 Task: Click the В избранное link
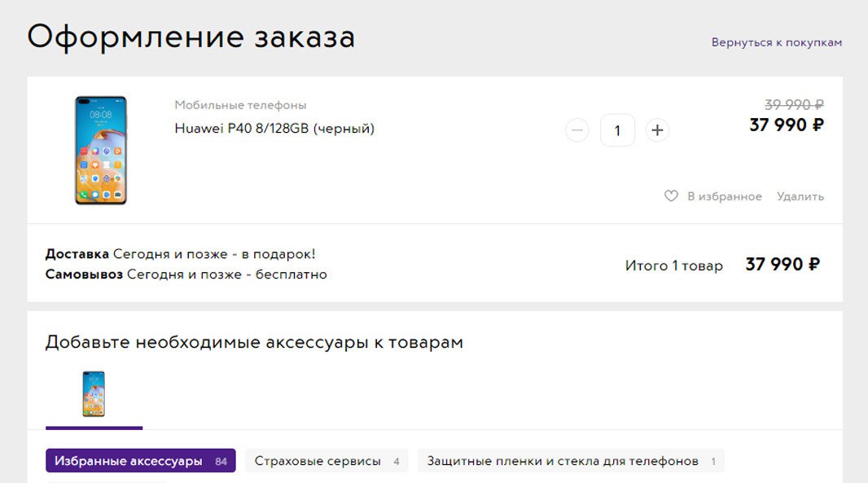724,196
